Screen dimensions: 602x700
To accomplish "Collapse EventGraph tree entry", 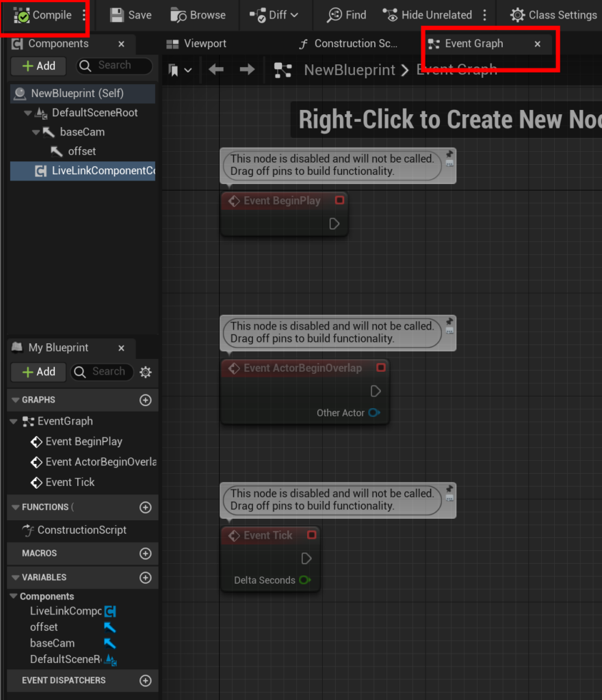I will [14, 421].
